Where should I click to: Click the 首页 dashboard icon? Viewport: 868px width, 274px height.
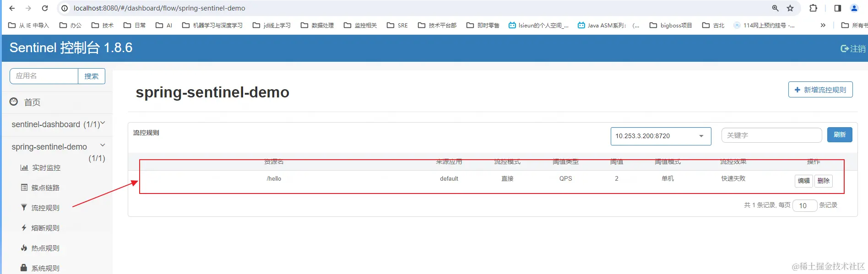coord(14,102)
